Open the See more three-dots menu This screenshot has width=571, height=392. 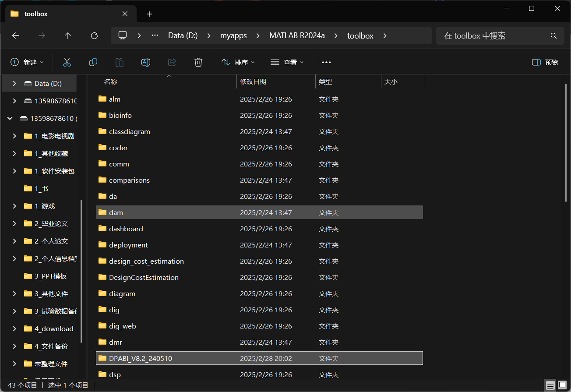(326, 62)
